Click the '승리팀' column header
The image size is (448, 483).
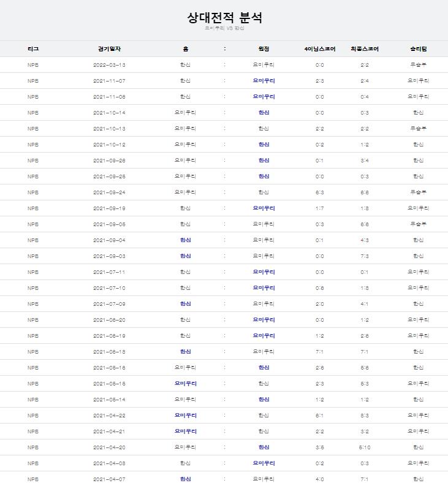pos(418,49)
